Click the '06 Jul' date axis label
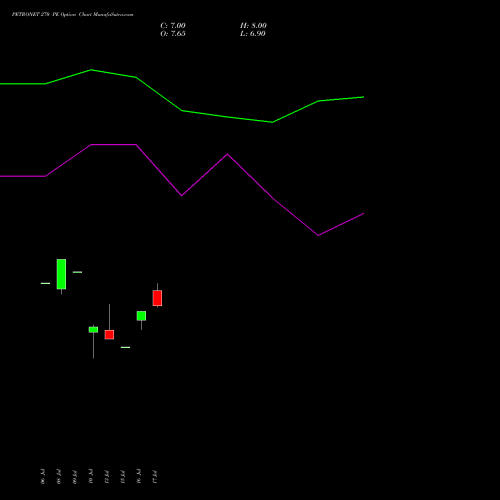Screen dimensions: 500x500 point(43,476)
